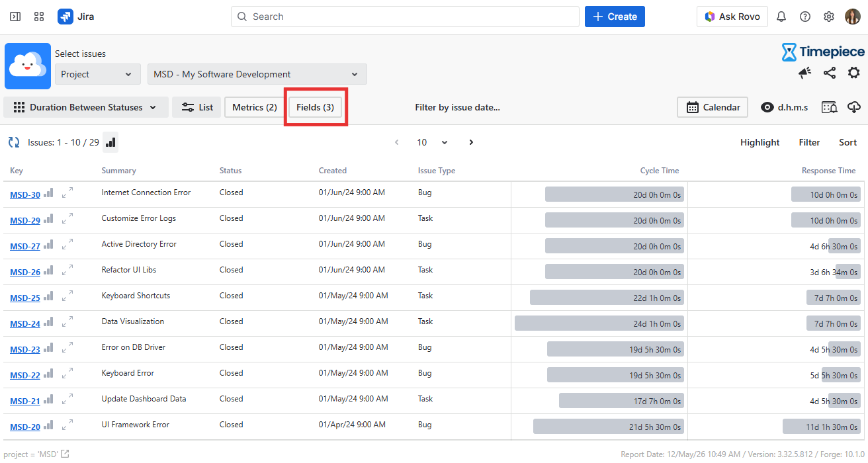Open MSD - My Software Development dropdown
Image resolution: width=868 pixels, height=463 pixels.
point(257,74)
